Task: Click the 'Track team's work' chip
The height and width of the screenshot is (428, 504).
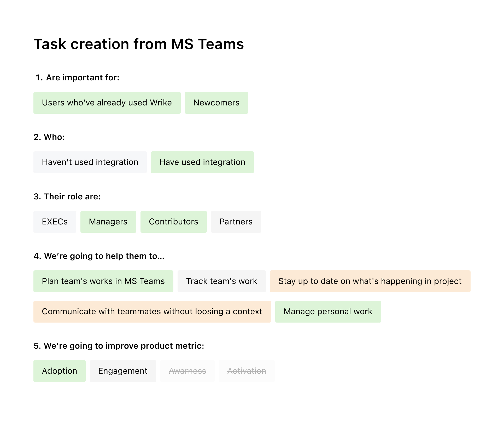Action: pyautogui.click(x=221, y=281)
